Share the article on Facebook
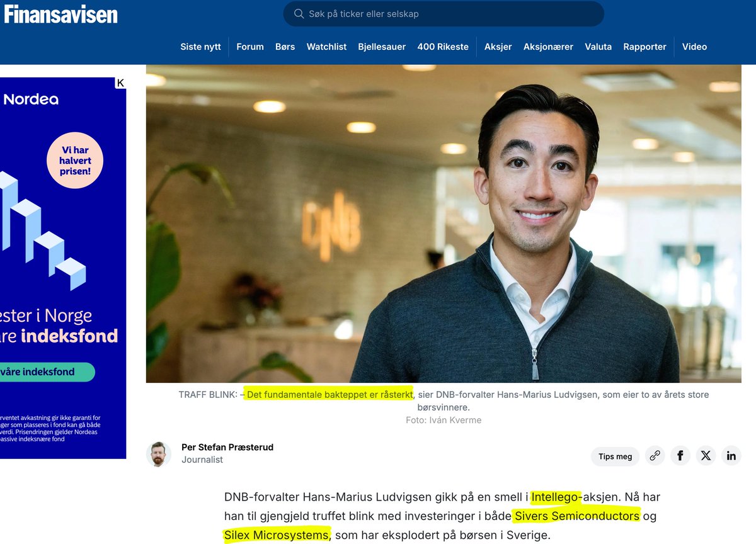This screenshot has height=544, width=756. [x=680, y=456]
